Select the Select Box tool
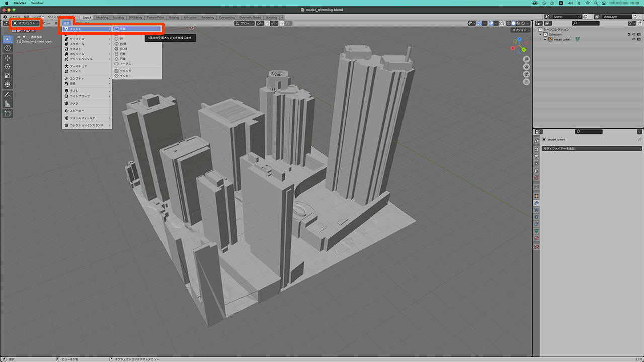 (x=8, y=39)
